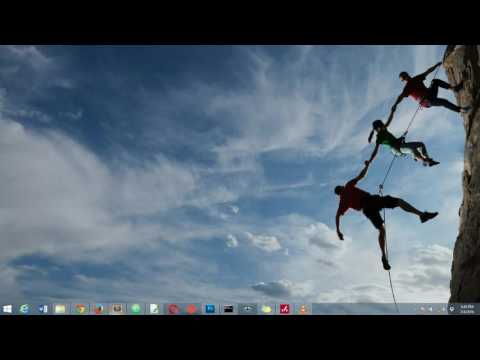Launch Google Chrome from the taskbar
Image resolution: width=480 pixels, height=360 pixels.
click(x=80, y=309)
